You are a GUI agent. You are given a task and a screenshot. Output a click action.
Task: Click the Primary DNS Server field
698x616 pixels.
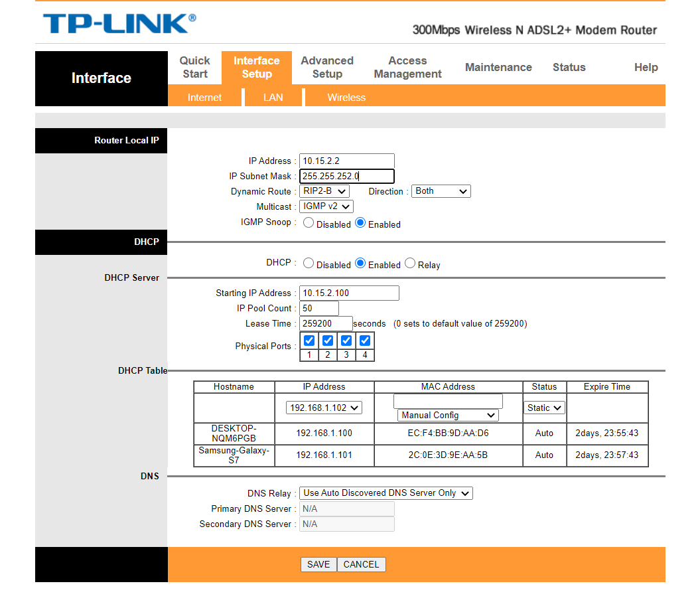click(x=347, y=508)
